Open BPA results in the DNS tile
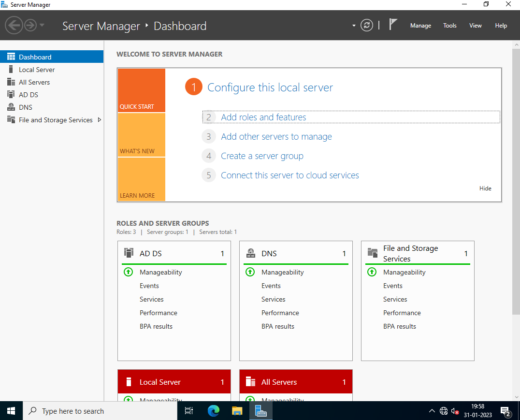The width and height of the screenshot is (520, 420). 278,326
